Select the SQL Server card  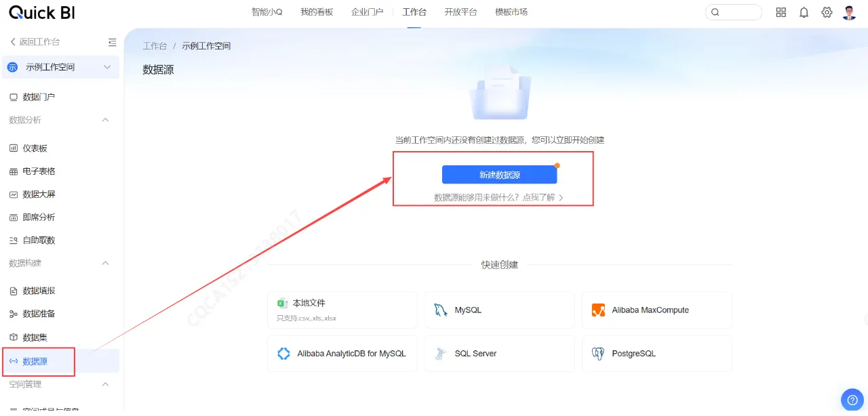500,354
